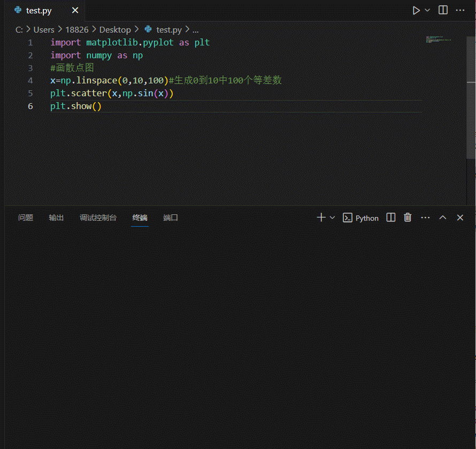Close the terminal panel
Viewport: 476px width, 449px height.
click(460, 218)
